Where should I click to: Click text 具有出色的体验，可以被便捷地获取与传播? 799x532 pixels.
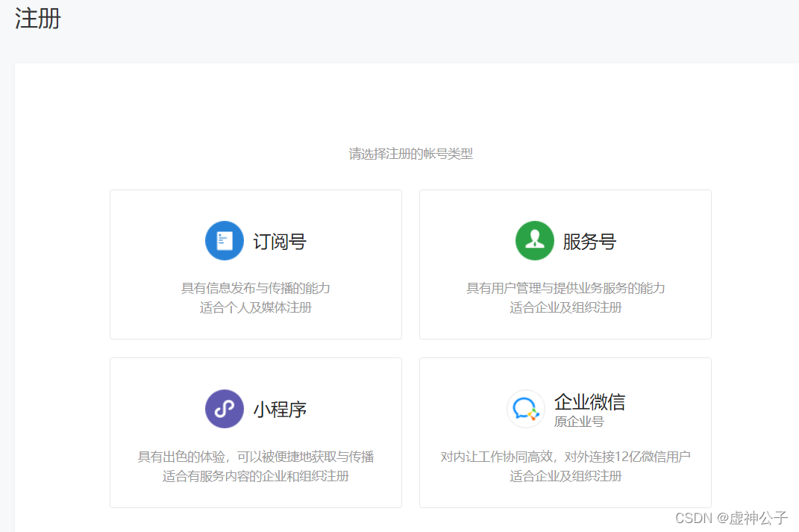(256, 457)
